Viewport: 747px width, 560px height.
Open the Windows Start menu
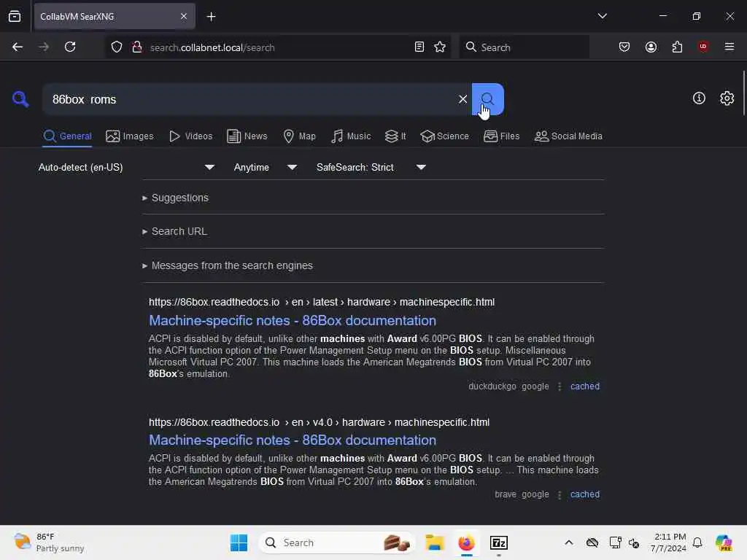coord(239,542)
